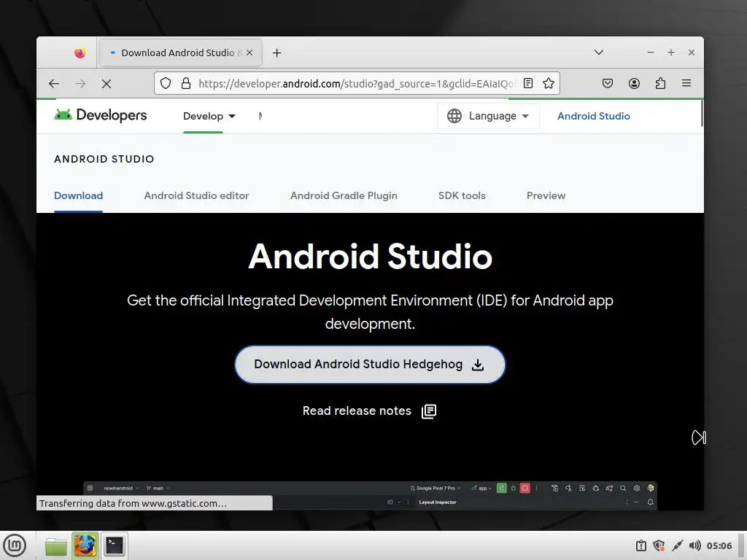Toggle reader view in the address bar
This screenshot has width=747, height=560.
pos(528,83)
